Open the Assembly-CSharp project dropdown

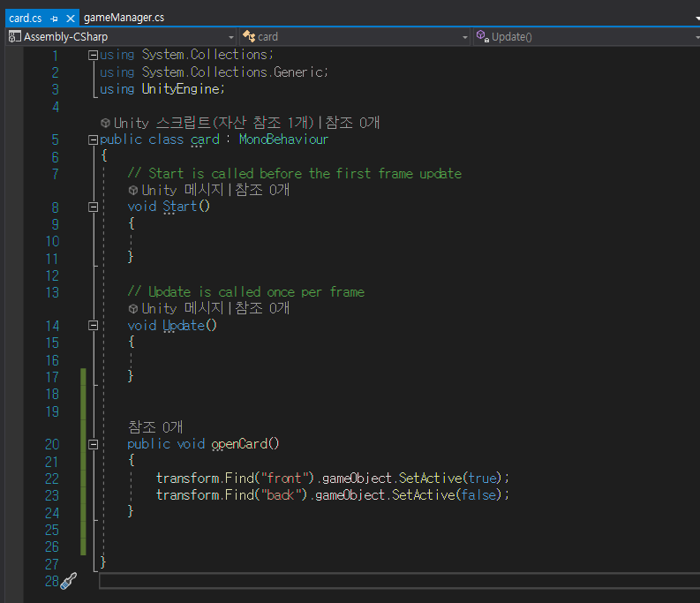231,37
